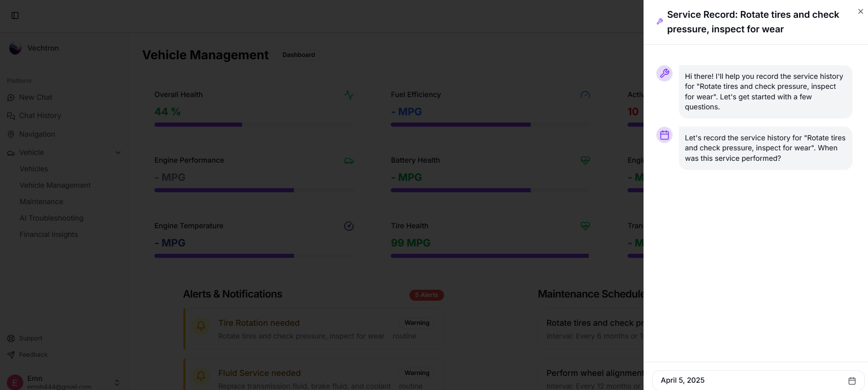The height and width of the screenshot is (390, 868).
Task: Click the car icon on Engine Performance card
Action: pyautogui.click(x=349, y=160)
